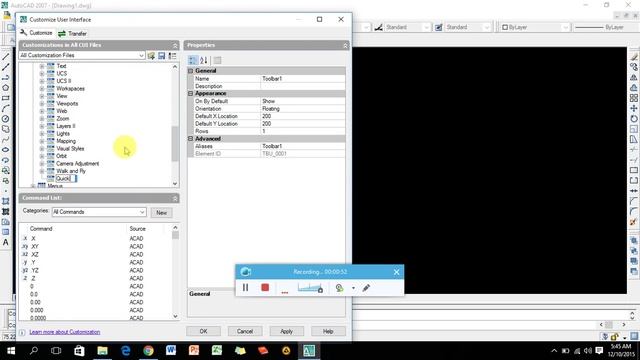Image resolution: width=640 pixels, height=360 pixels.
Task: Click the icon right of the save icon
Action: [172, 56]
